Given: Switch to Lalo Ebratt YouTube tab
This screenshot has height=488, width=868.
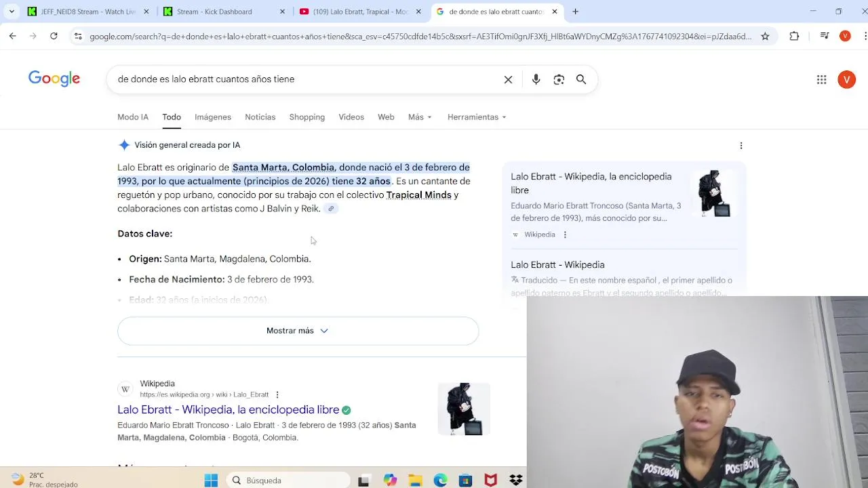Looking at the screenshot, I should pos(359,12).
